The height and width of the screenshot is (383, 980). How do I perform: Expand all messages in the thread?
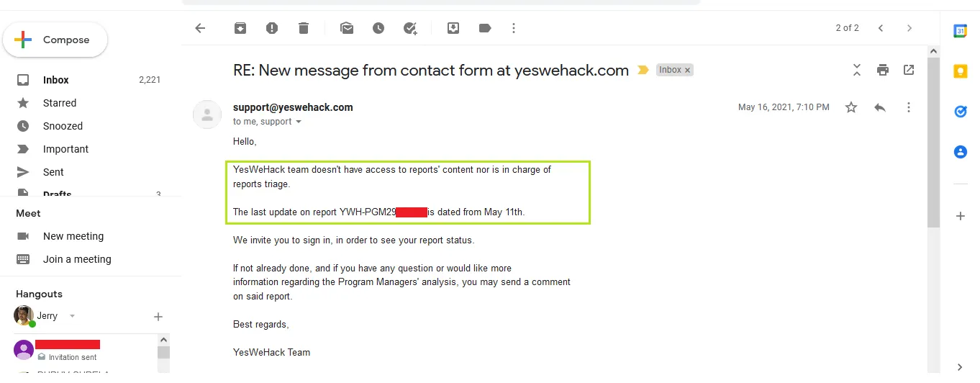tap(856, 70)
